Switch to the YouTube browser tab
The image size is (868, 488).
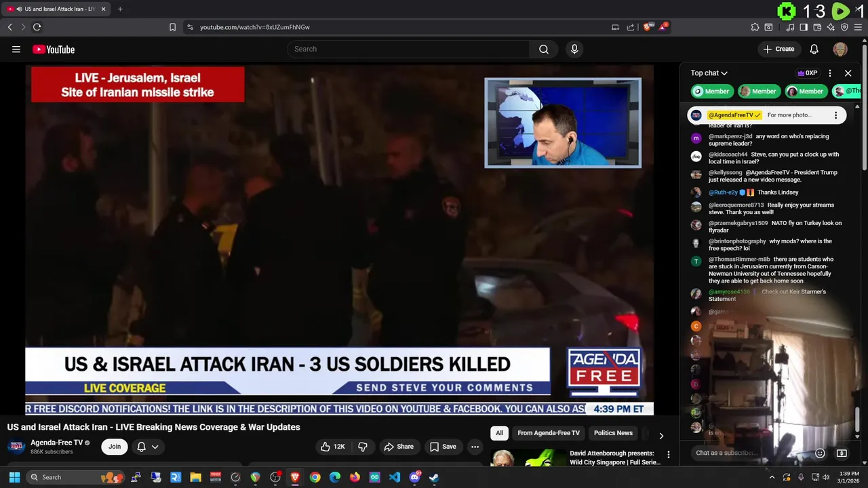point(55,9)
